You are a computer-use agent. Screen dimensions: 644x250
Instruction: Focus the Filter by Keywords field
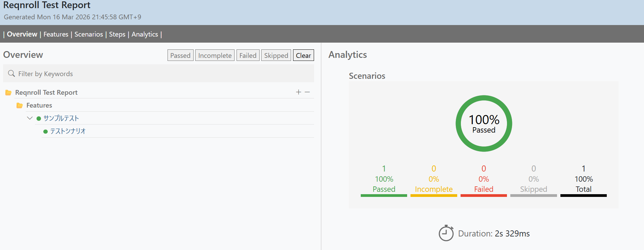[162, 74]
